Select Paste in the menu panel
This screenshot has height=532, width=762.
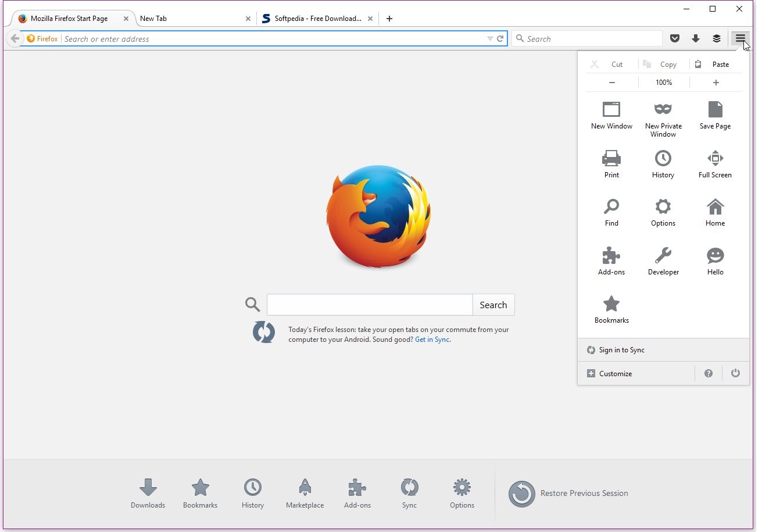(716, 65)
